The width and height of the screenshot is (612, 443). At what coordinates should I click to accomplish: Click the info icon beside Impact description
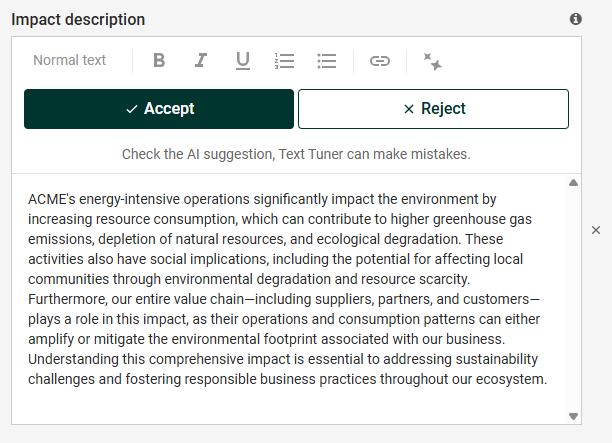click(x=576, y=19)
